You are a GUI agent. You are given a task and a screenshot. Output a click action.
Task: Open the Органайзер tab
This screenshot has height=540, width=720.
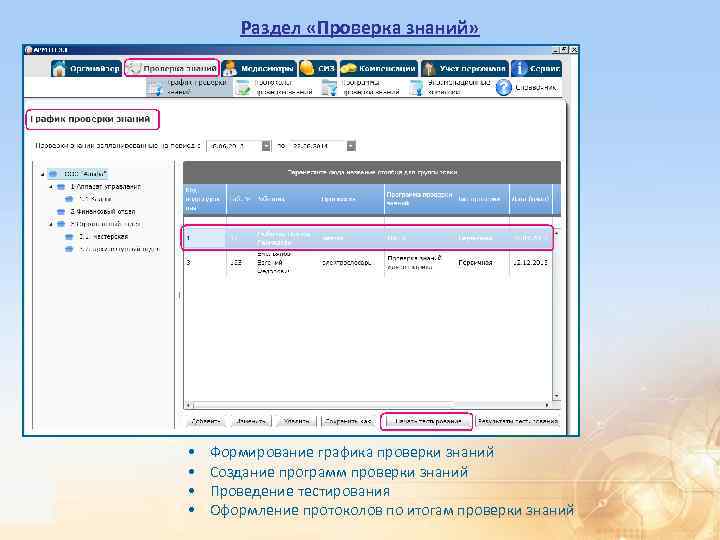pos(86,69)
